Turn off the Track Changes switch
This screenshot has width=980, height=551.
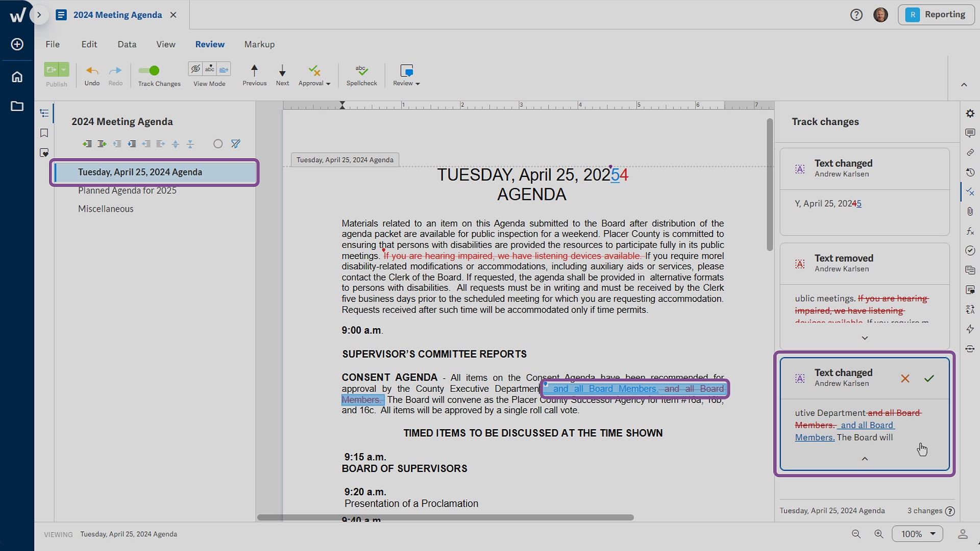click(149, 70)
